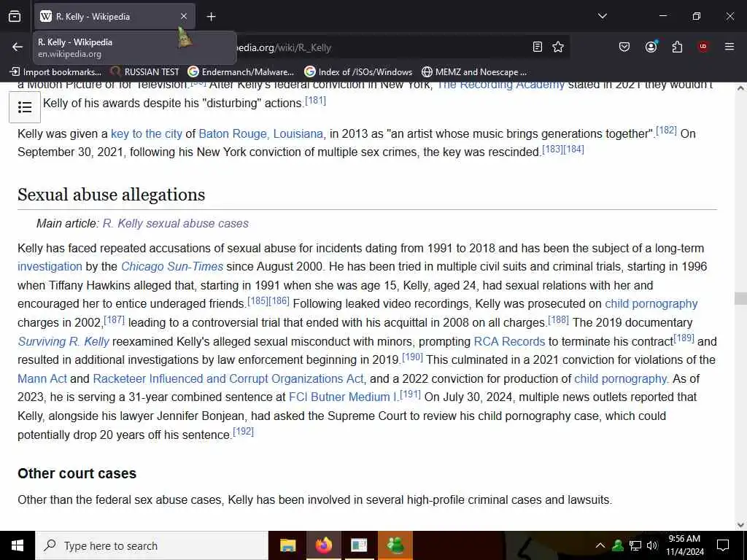Open R. Kelly sexual abuse cases main article

[x=175, y=223]
